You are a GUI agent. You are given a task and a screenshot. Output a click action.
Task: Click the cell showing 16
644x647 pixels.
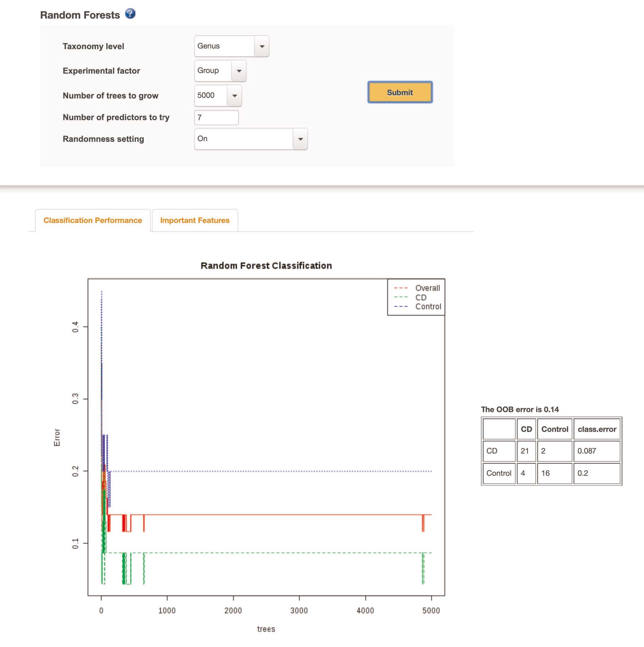[554, 473]
